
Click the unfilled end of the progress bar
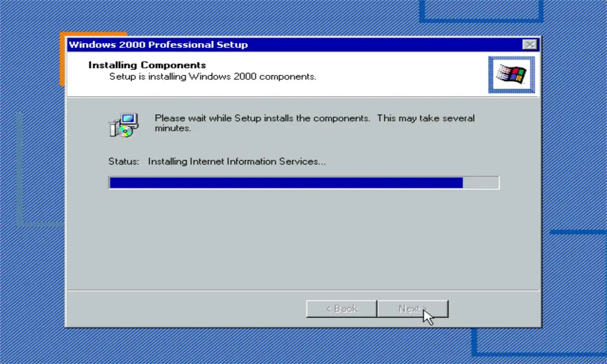(480, 182)
